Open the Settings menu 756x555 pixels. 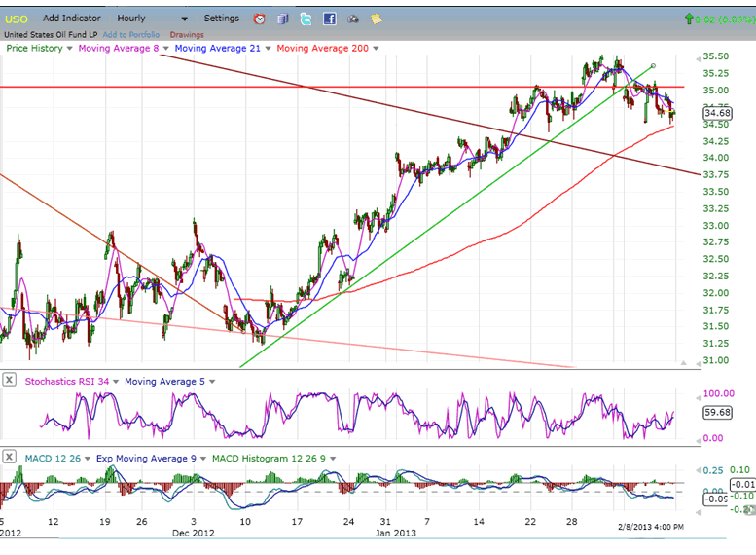click(x=221, y=18)
